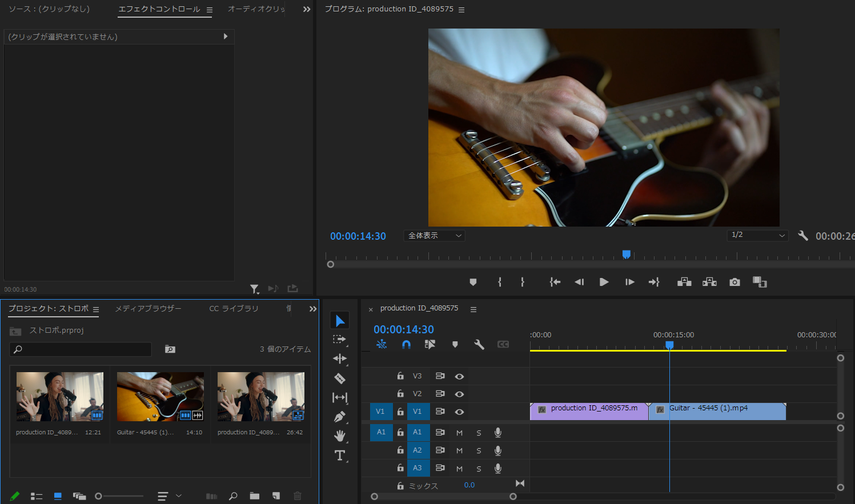Image resolution: width=855 pixels, height=504 pixels.
Task: Switch to オーディオクリップ tab
Action: coord(256,9)
